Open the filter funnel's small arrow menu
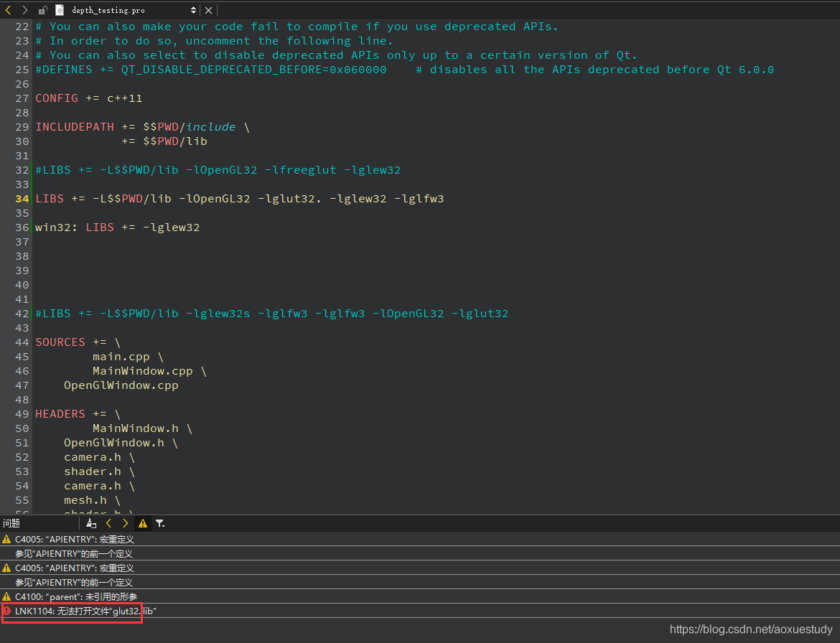This screenshot has width=840, height=643. (x=165, y=526)
